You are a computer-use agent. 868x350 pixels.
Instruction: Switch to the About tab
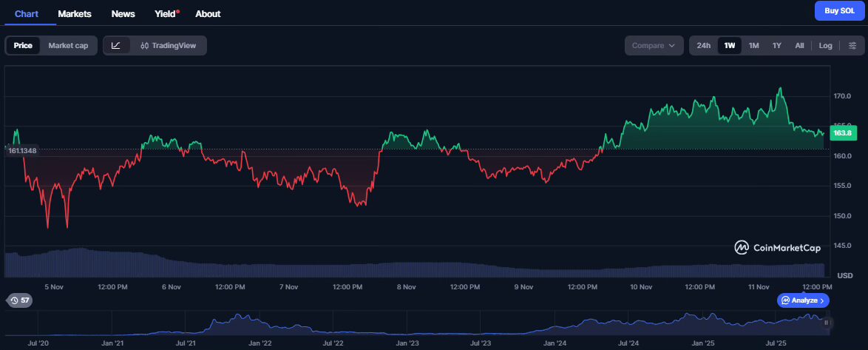208,13
